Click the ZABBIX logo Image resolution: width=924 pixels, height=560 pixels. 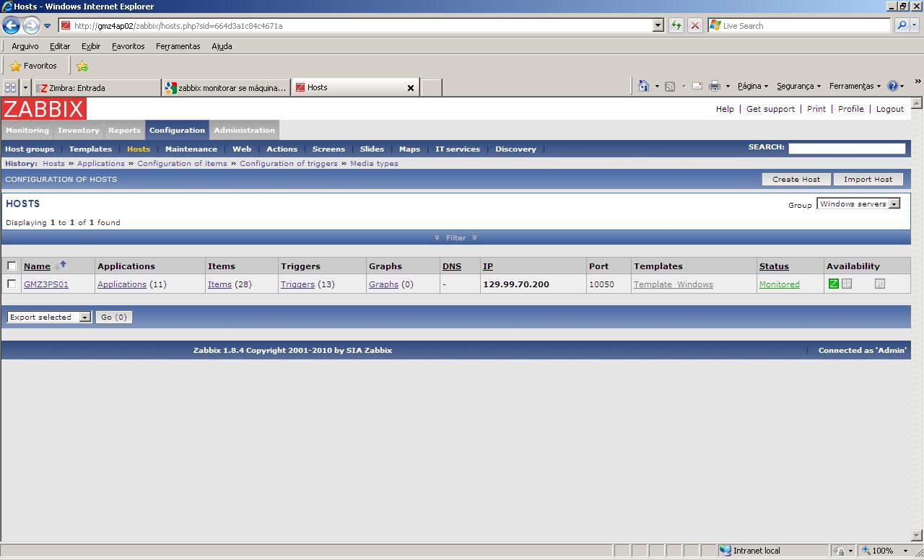43,109
